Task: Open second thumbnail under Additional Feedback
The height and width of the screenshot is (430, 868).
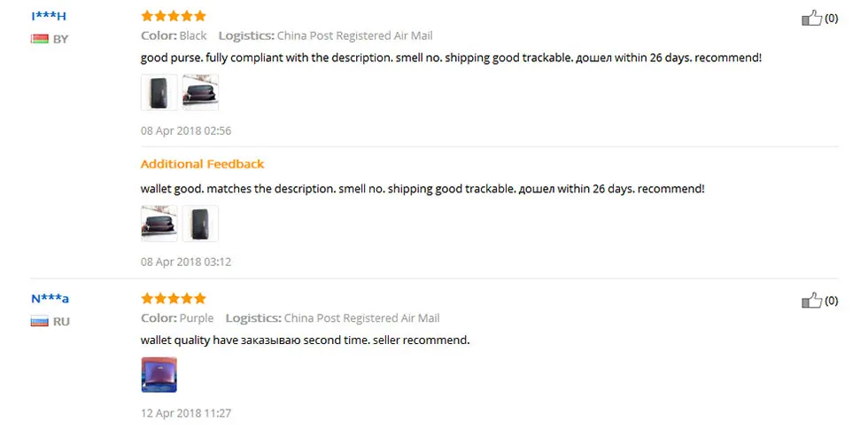Action: tap(200, 223)
